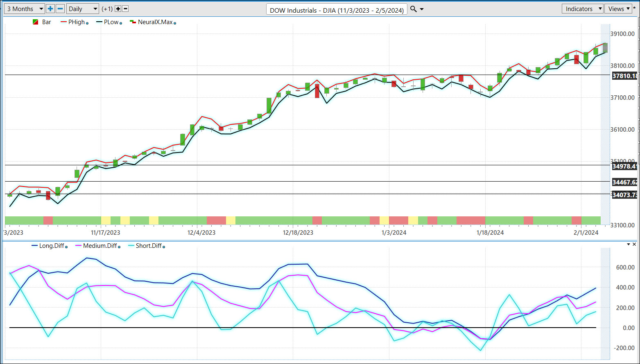The image size is (640, 364).
Task: Click the dark blue Long.Diff legend marker
Action: (x=34, y=246)
